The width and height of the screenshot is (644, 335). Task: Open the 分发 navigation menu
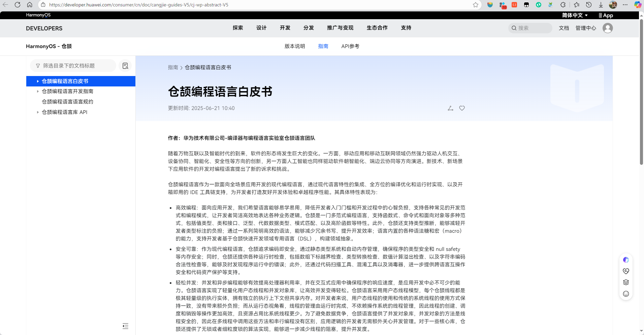(x=309, y=28)
